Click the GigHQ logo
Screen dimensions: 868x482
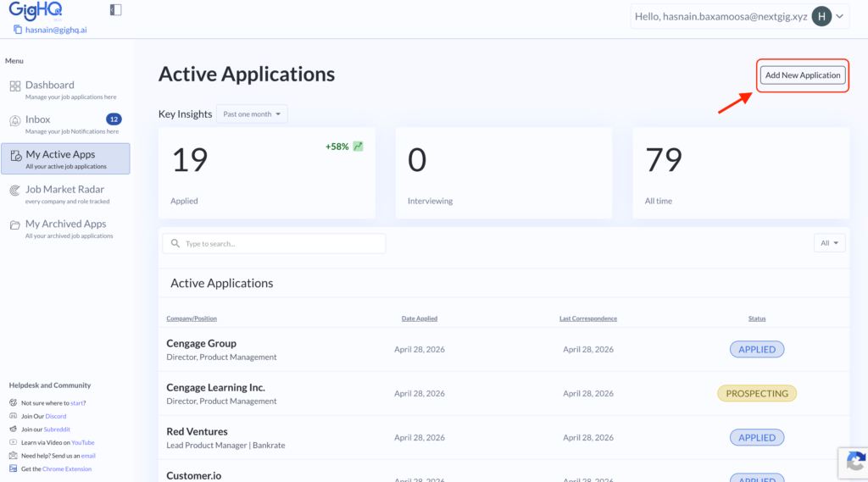tap(36, 10)
